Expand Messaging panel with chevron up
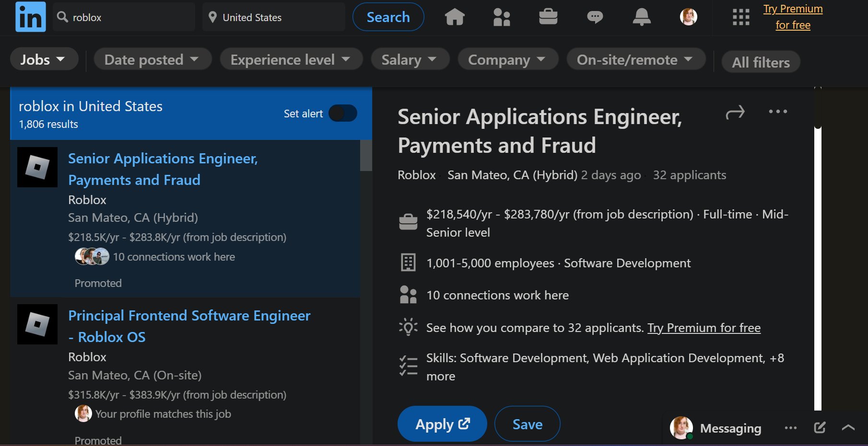Image resolution: width=868 pixels, height=446 pixels. (x=848, y=427)
